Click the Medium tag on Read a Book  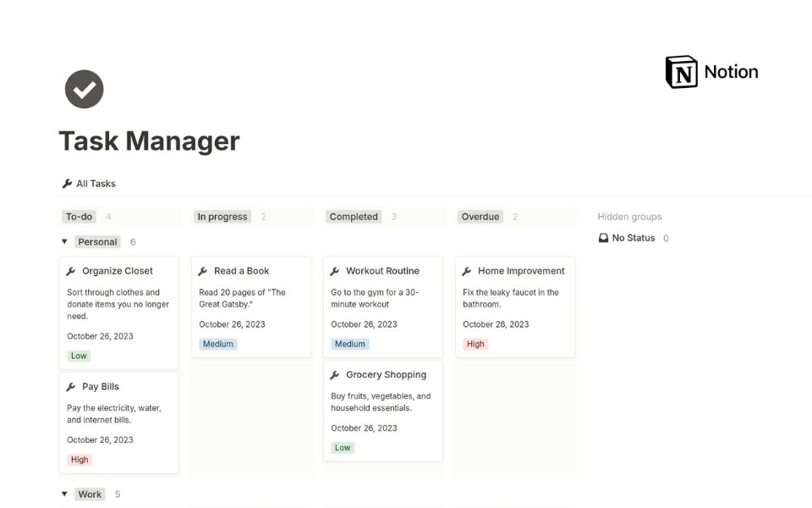(x=217, y=345)
